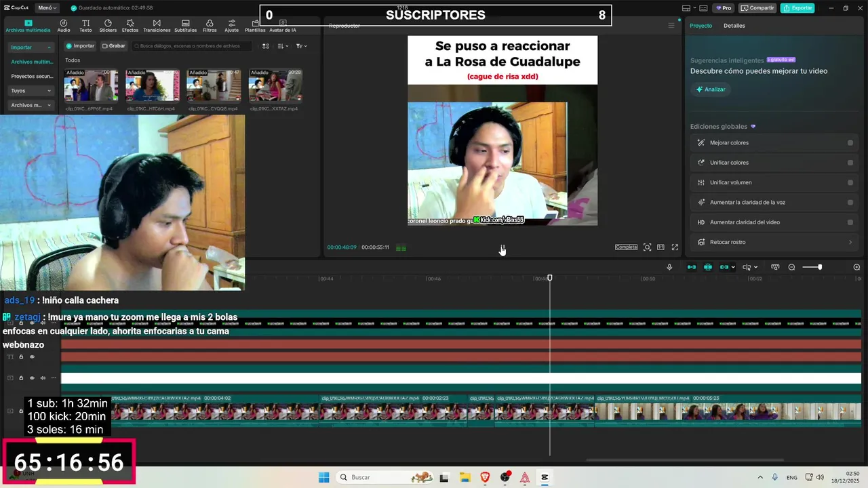
Task: Toggle linkage icon in timeline toolbar
Action: click(724, 267)
